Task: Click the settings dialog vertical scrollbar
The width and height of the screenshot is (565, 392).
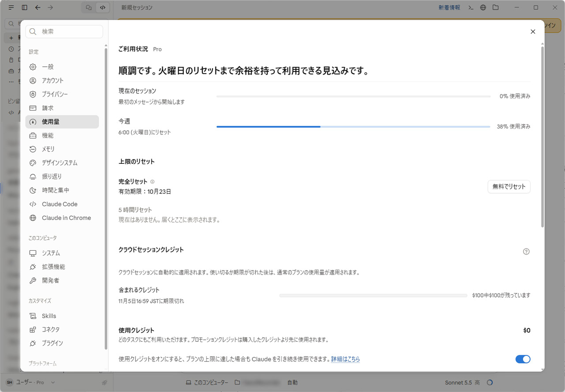Action: click(542, 137)
